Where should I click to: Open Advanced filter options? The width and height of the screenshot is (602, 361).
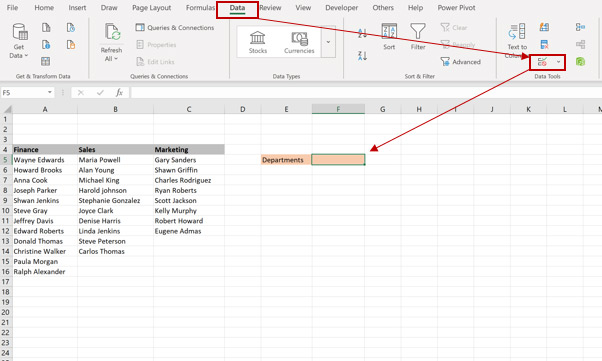[x=460, y=62]
